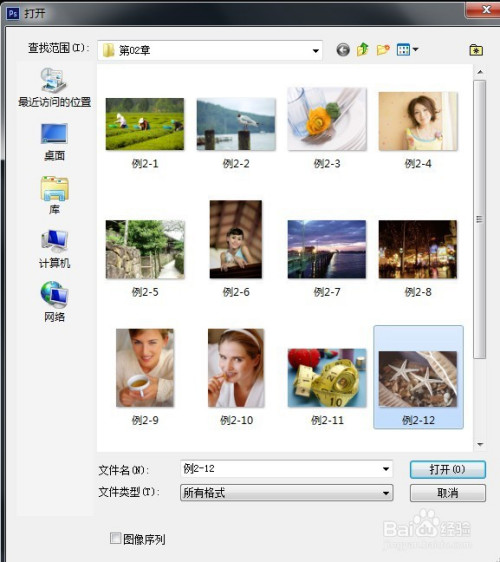Viewport: 500px width, 562px height.
Task: Select the 例2-10 thumbnail
Action: (236, 368)
